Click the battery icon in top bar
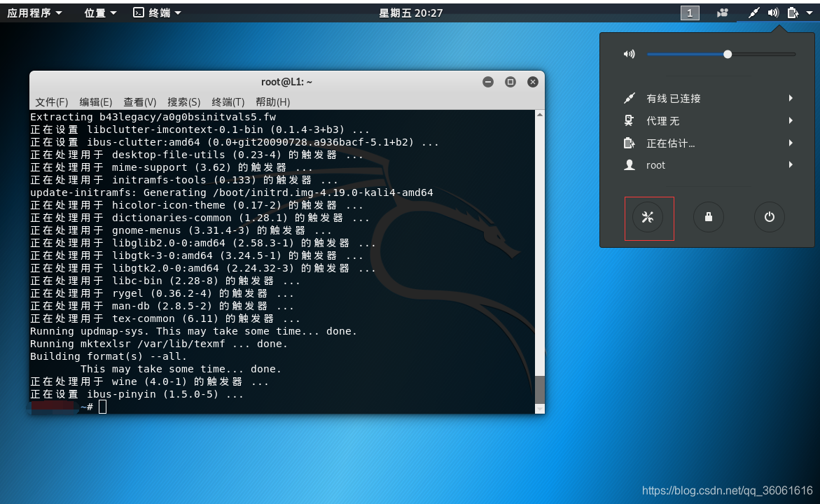This screenshot has height=504, width=820. [793, 13]
